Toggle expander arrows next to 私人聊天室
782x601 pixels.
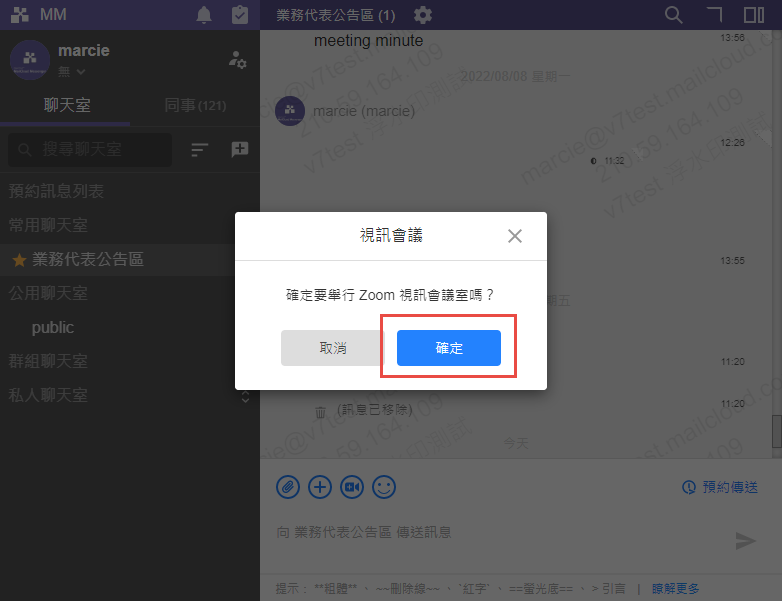(x=245, y=397)
